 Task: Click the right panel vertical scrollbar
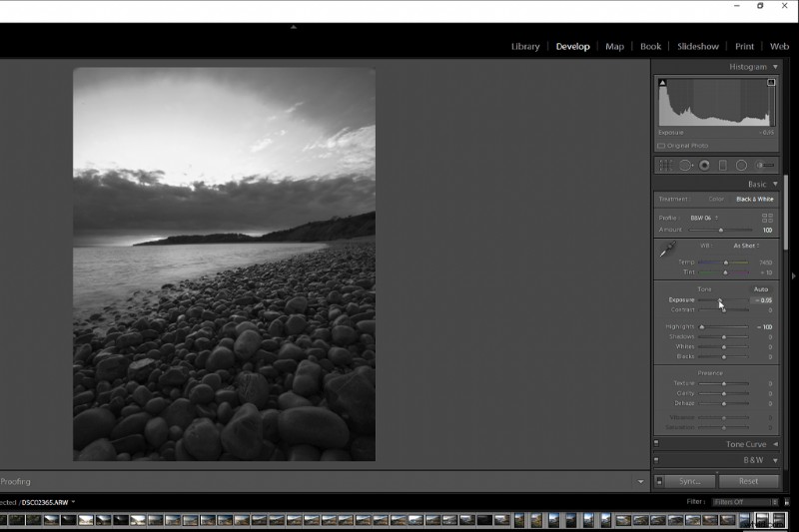click(x=786, y=212)
